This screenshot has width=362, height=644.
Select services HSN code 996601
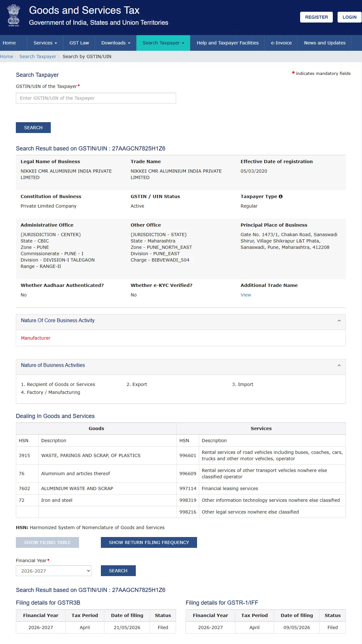tap(188, 455)
